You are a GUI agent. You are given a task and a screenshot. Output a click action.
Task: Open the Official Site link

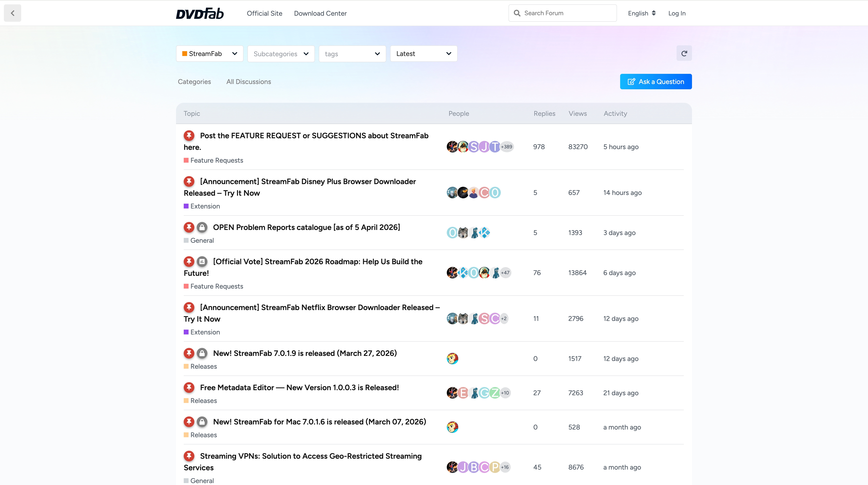[264, 14]
